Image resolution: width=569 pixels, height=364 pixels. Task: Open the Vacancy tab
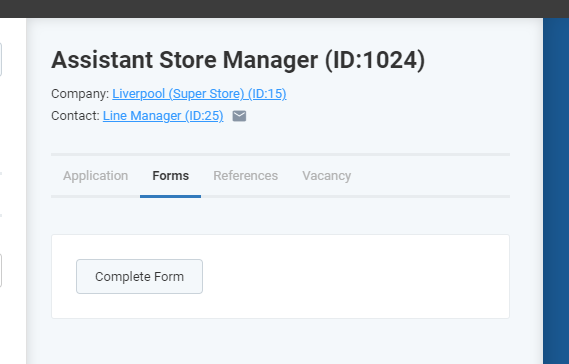pyautogui.click(x=327, y=176)
